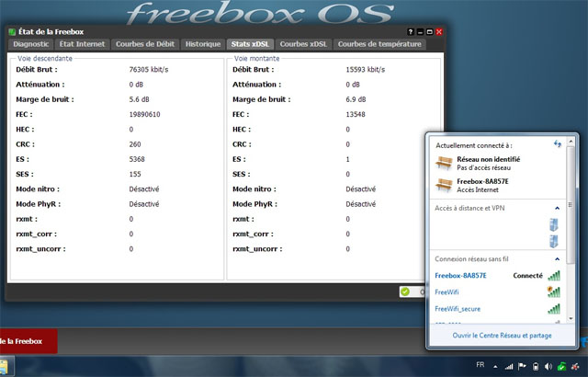The height and width of the screenshot is (377, 588).
Task: Open the Courbes de Débit tab
Action: [x=145, y=44]
